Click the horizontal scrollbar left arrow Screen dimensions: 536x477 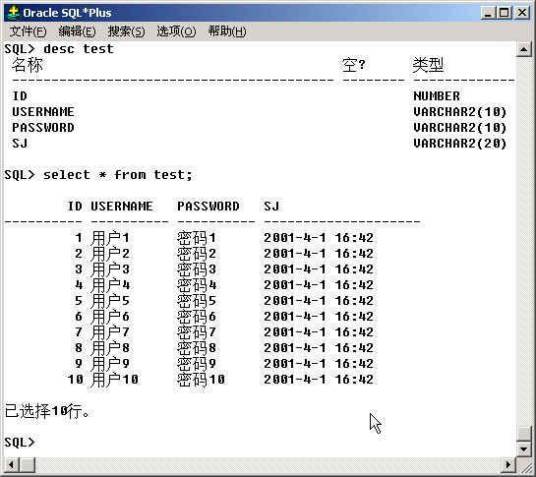[11, 464]
